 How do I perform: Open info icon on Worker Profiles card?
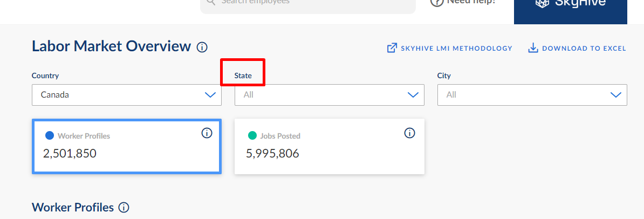pos(207,133)
